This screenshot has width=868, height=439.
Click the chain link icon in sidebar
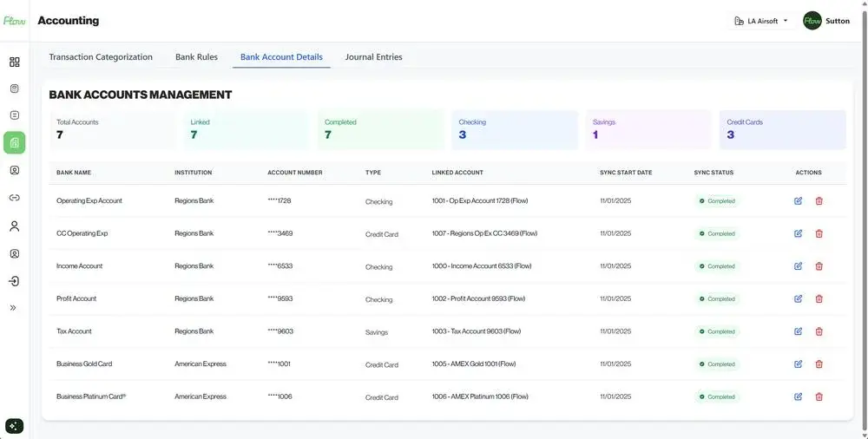(x=15, y=198)
